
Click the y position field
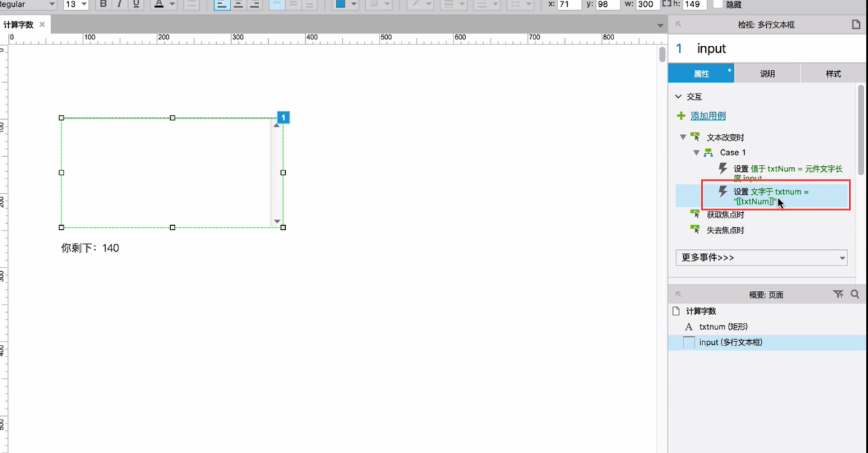pyautogui.click(x=608, y=4)
